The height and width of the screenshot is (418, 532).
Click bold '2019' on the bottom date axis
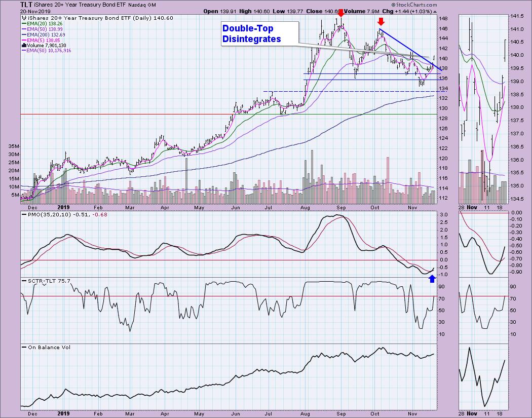coord(63,413)
